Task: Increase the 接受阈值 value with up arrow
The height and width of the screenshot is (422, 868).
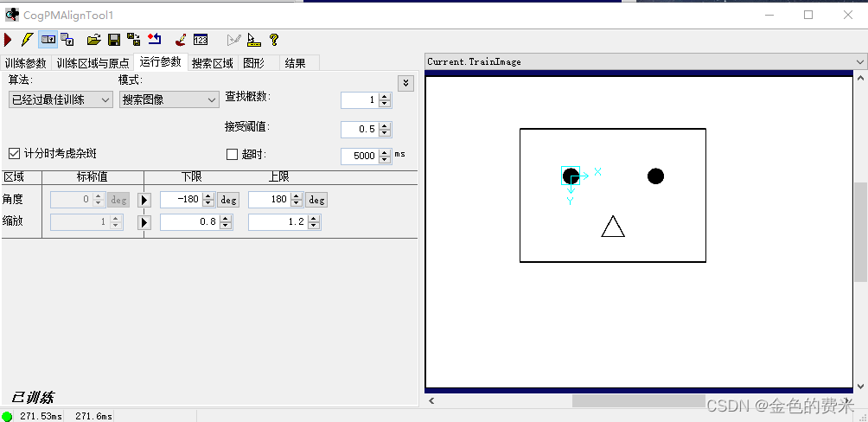Action: click(386, 125)
